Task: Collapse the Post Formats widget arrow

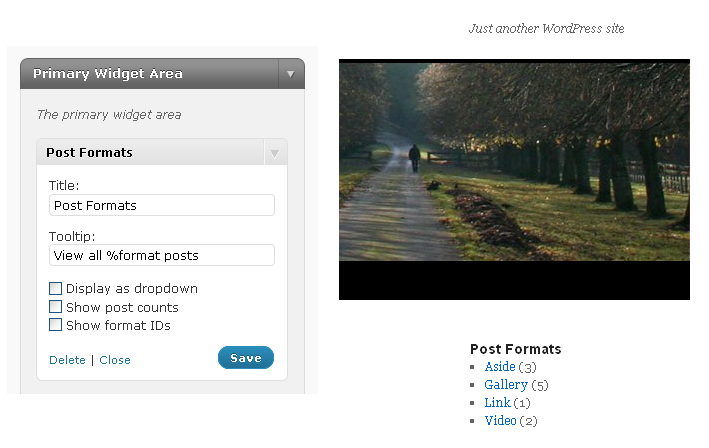Action: pyautogui.click(x=274, y=153)
